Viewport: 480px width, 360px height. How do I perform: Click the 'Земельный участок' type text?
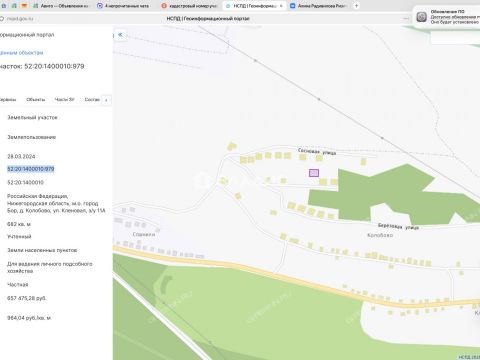pyautogui.click(x=32, y=117)
